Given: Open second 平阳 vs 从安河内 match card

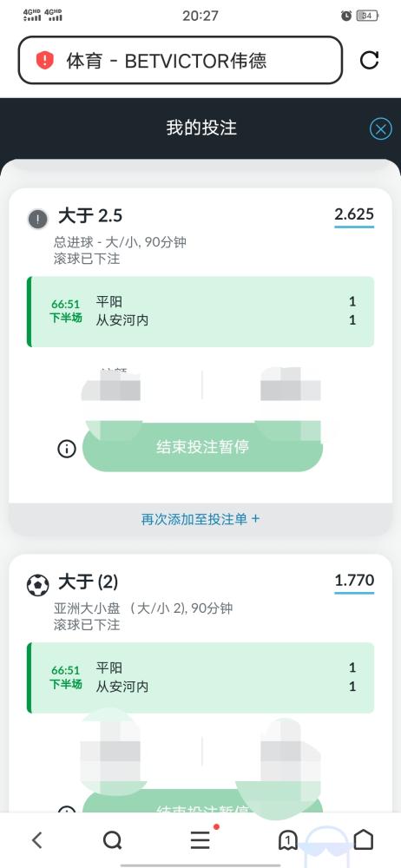Looking at the screenshot, I should tap(200, 678).
